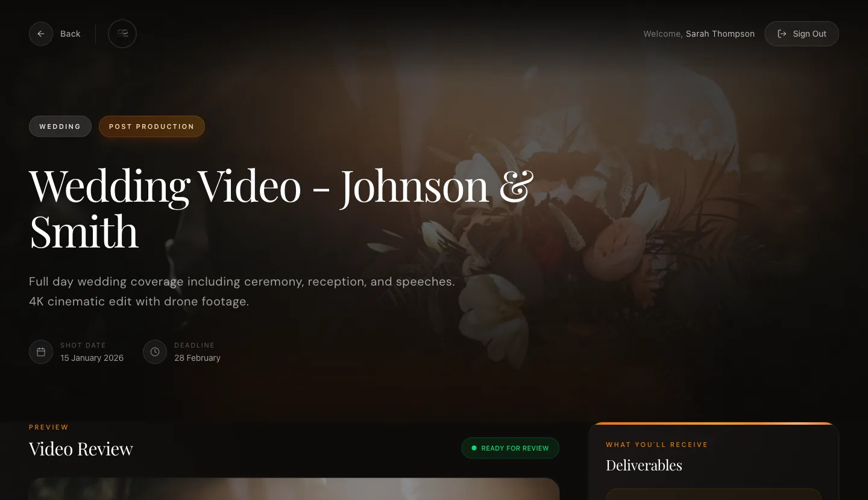Screen dimensions: 868x500
Task: Click the SHOT DATE label
Action: pyautogui.click(x=83, y=345)
